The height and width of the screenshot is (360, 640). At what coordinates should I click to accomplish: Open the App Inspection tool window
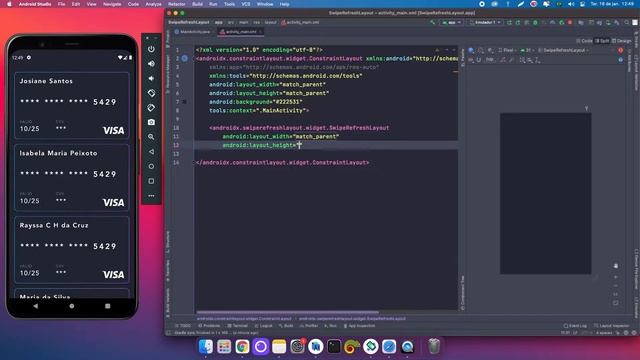pos(360,326)
